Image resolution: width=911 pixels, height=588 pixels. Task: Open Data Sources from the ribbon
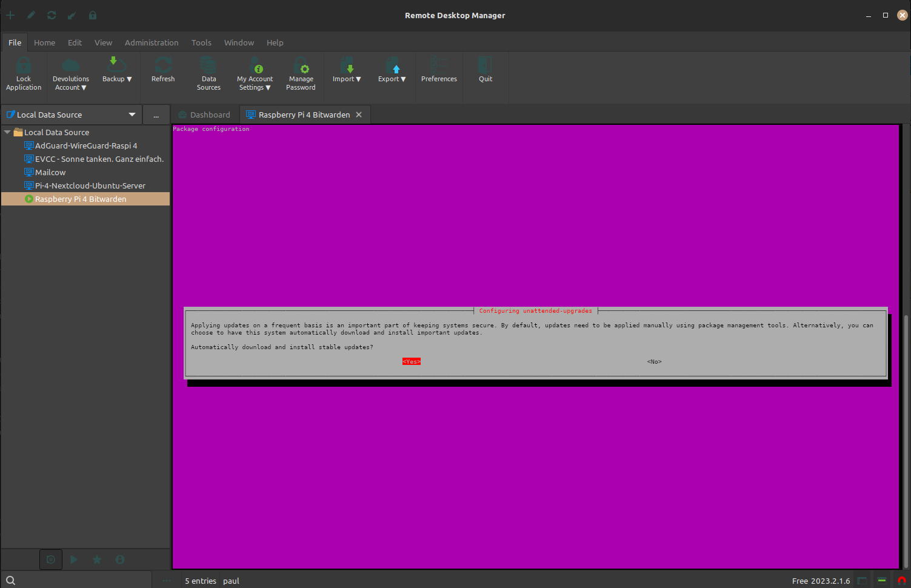[209, 65]
